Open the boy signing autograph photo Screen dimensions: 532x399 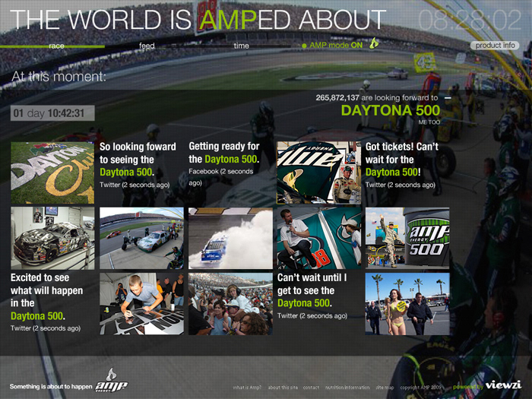coord(141,304)
